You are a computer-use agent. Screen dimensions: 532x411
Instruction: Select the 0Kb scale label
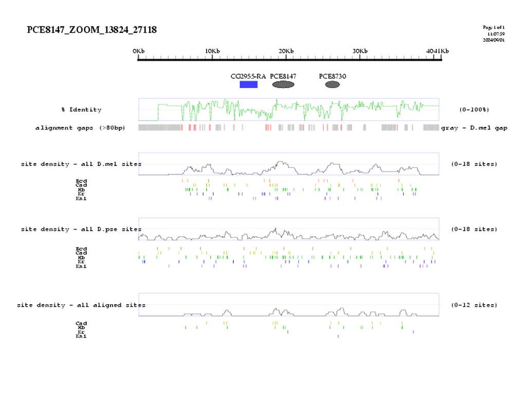[x=138, y=51]
